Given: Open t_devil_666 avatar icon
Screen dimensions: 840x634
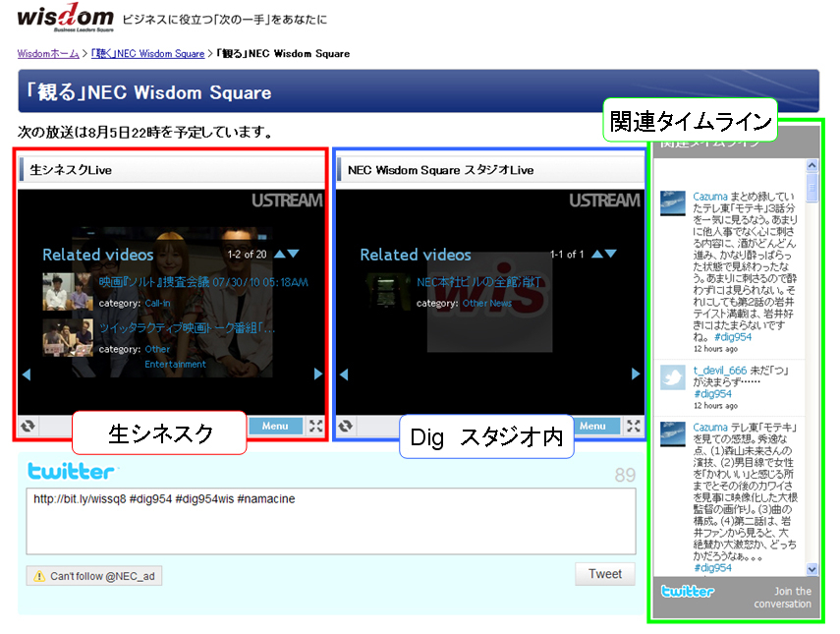Looking at the screenshot, I should click(x=673, y=377).
